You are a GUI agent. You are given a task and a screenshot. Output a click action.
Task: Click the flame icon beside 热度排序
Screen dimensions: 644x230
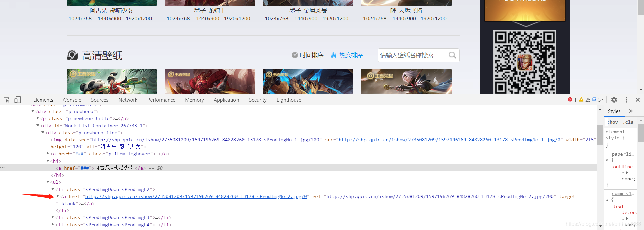(334, 55)
